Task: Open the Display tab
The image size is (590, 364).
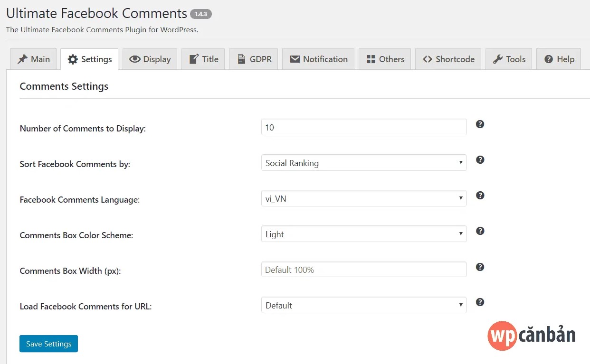Action: (150, 59)
